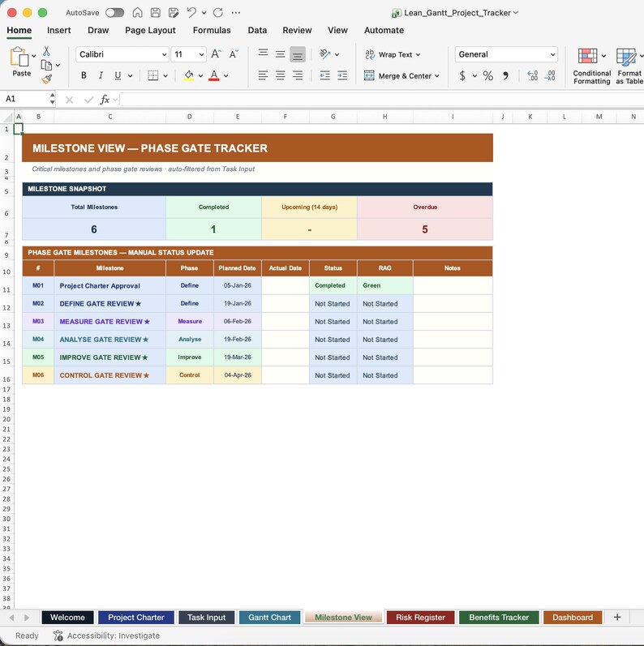This screenshot has height=646, width=644.
Task: Open the Calibri font name combo box
Action: [x=122, y=54]
